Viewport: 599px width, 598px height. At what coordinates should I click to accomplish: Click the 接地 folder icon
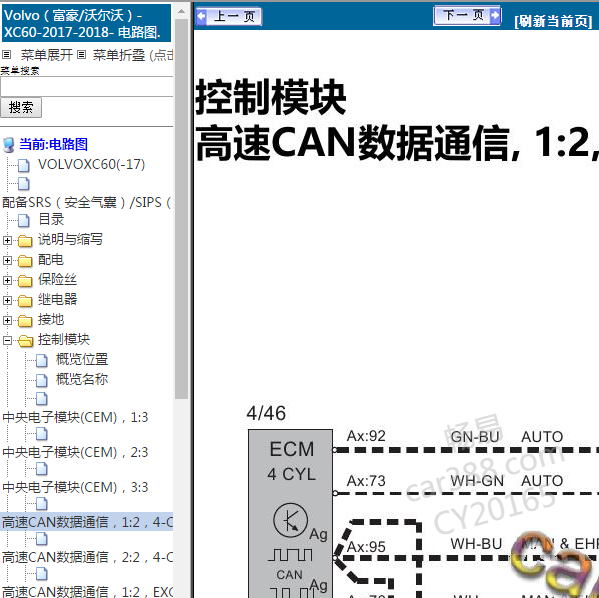25,321
